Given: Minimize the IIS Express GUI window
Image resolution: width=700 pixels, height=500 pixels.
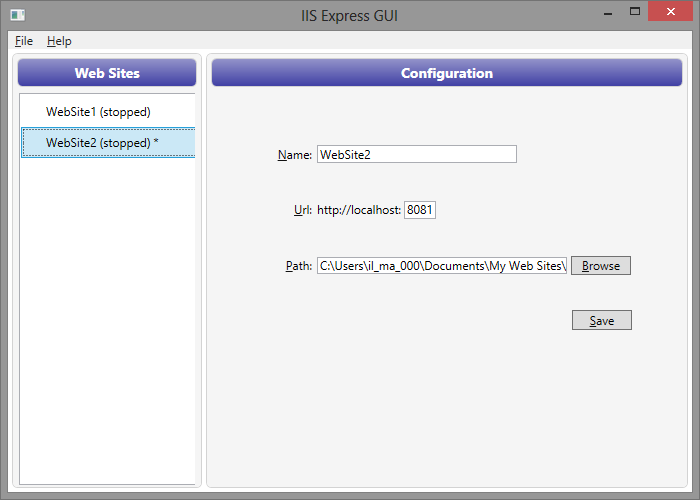Looking at the screenshot, I should click(608, 12).
